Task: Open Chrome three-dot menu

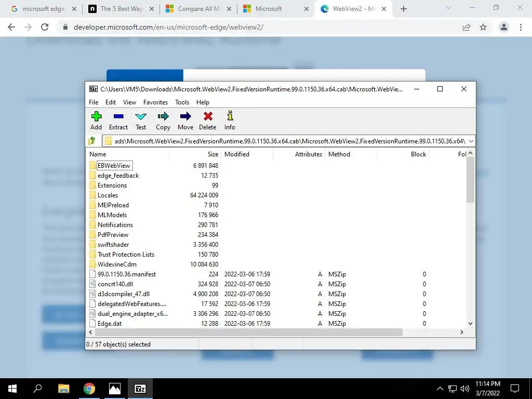Action: pos(521,27)
